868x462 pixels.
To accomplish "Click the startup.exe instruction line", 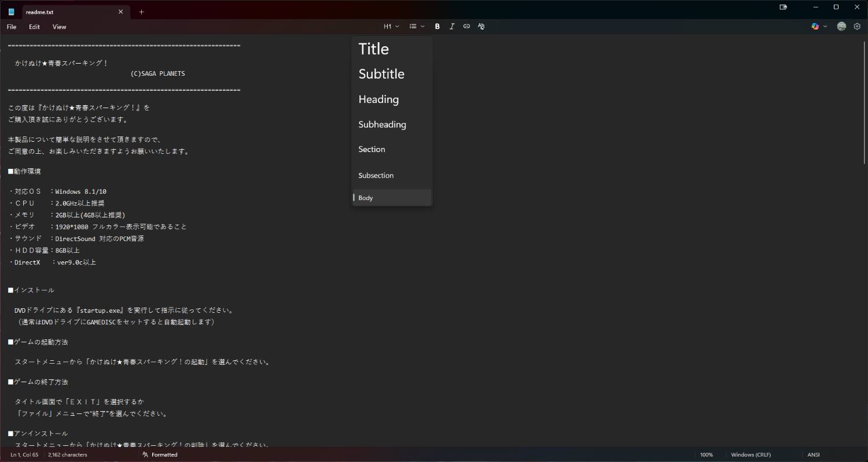I will pos(124,311).
